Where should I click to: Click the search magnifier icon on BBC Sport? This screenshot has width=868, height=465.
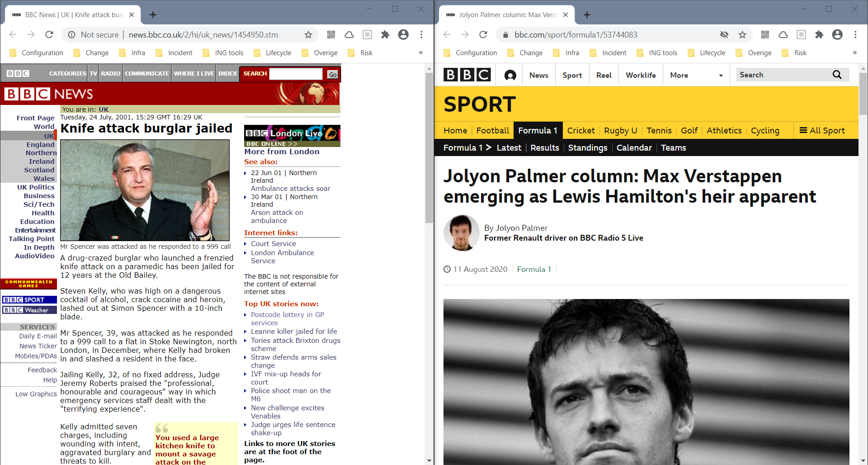click(x=837, y=75)
